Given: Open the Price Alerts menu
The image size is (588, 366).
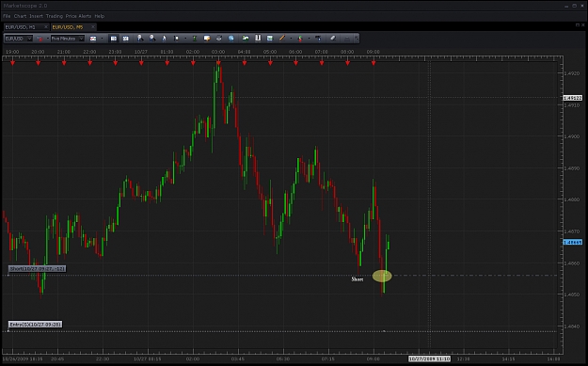Looking at the screenshot, I should [x=78, y=16].
